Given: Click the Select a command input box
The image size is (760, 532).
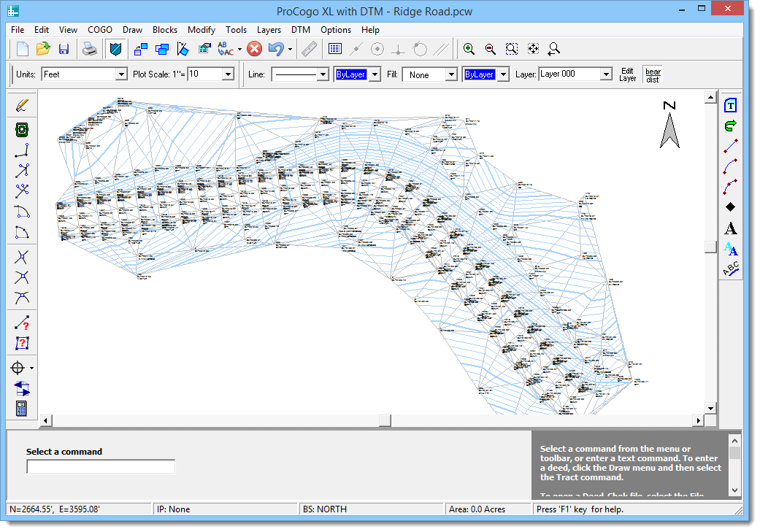Looking at the screenshot, I should (101, 466).
